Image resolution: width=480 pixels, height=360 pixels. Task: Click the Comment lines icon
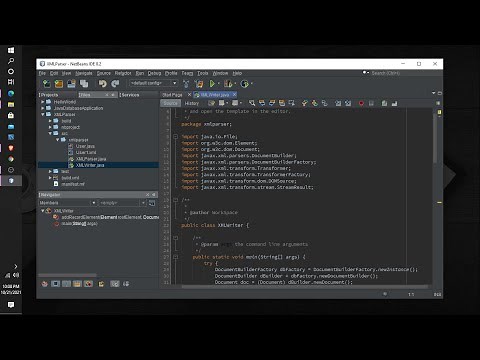pos(384,103)
